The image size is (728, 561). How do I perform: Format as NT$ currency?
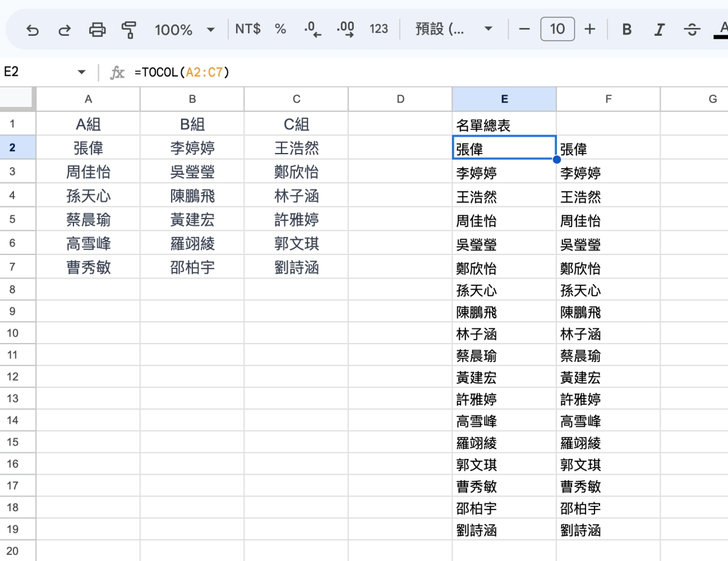coord(248,29)
